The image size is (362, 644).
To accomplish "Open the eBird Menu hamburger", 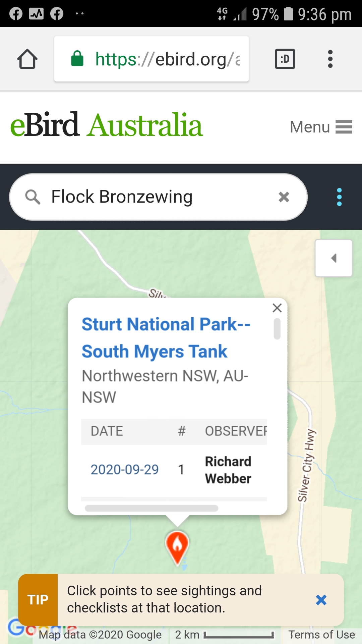I will (321, 127).
